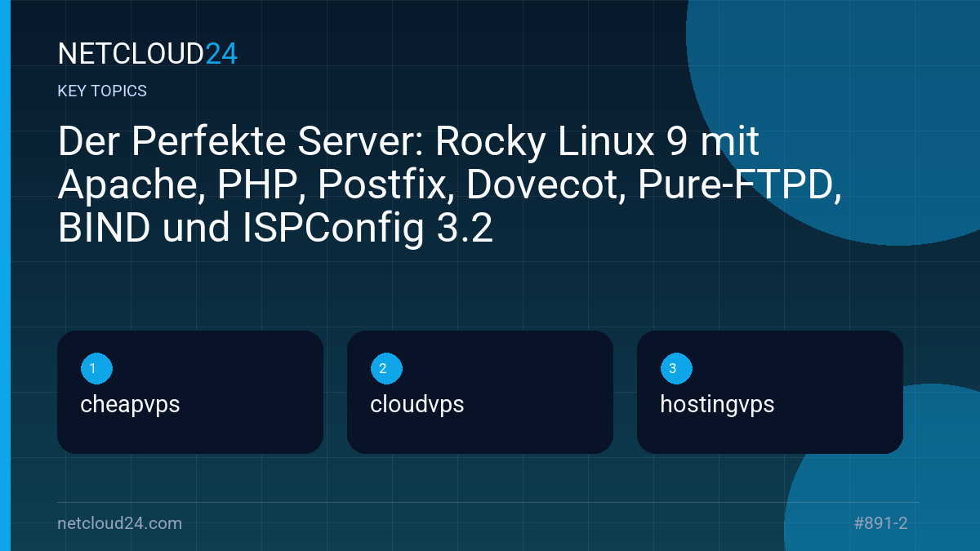Click the NETCLOUD24 logo
980x551 pixels.
[x=147, y=54]
